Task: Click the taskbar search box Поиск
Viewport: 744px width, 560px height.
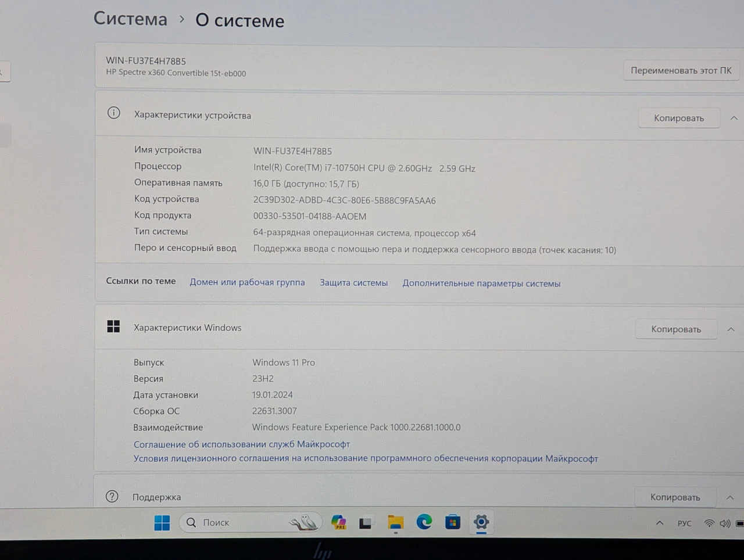Action: click(x=251, y=523)
